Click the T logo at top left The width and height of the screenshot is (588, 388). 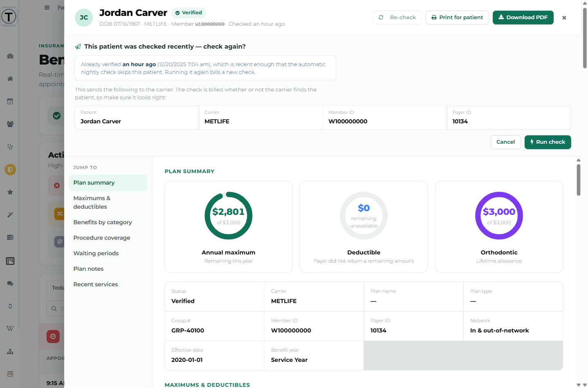[9, 17]
